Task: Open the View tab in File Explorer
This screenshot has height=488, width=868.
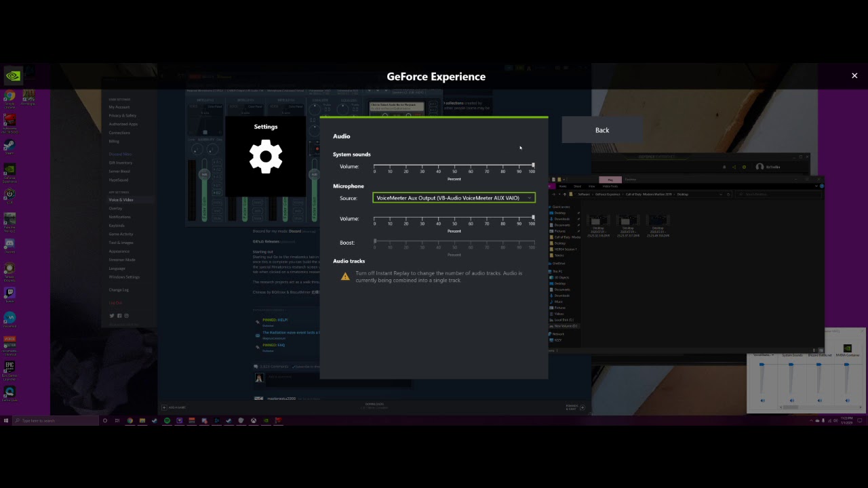Action: coord(592,186)
